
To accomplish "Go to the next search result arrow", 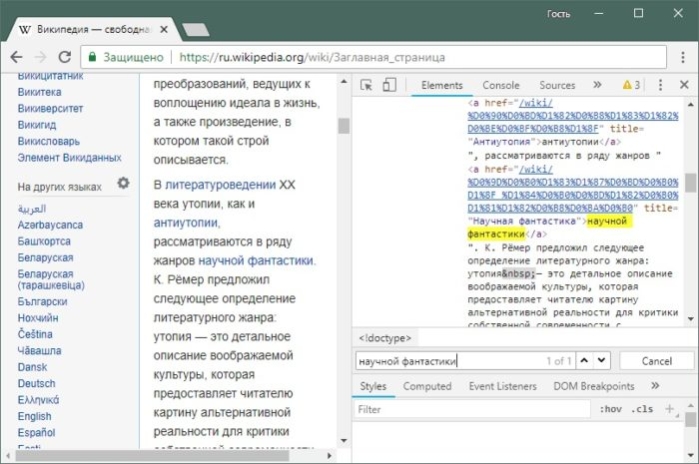I will pos(601,360).
